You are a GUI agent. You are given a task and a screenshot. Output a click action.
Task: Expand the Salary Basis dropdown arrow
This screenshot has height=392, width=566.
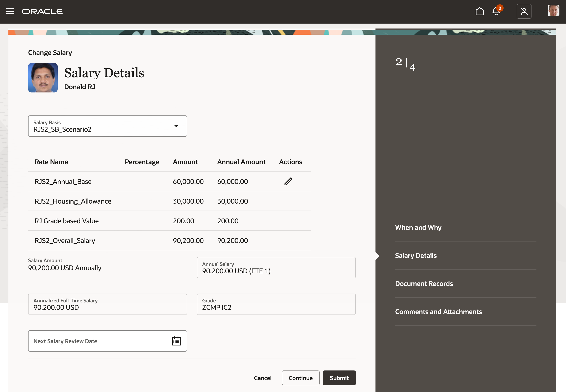pos(176,126)
